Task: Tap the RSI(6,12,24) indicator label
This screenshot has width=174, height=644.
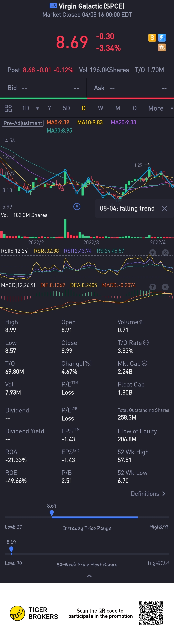Action: (x=15, y=251)
